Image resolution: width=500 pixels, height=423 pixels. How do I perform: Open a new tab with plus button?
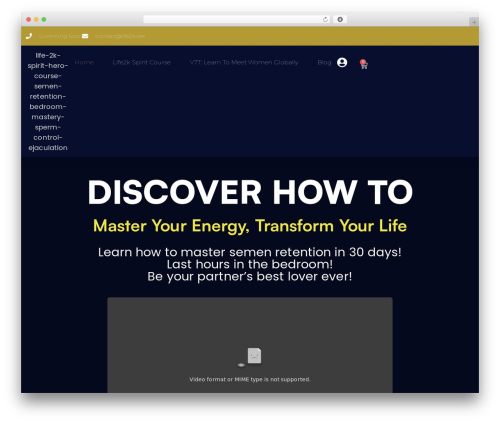click(x=474, y=22)
